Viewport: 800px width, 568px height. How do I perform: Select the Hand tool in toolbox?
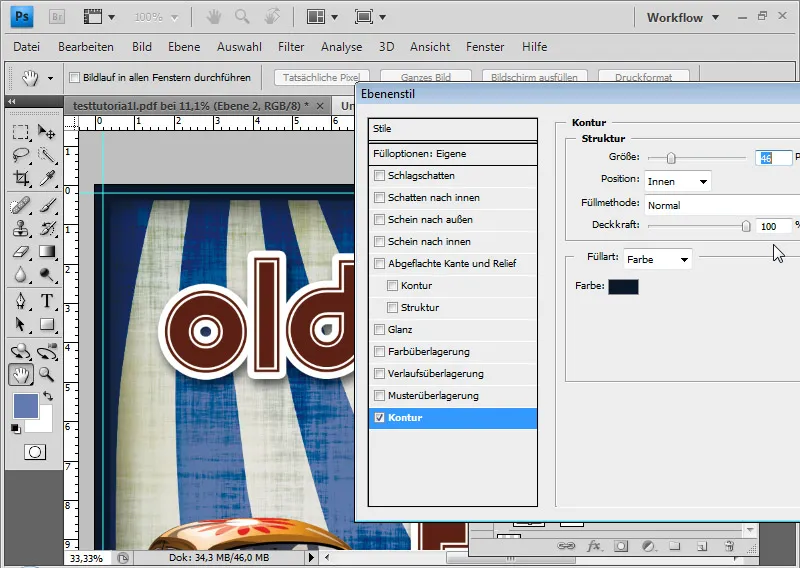pyautogui.click(x=21, y=375)
